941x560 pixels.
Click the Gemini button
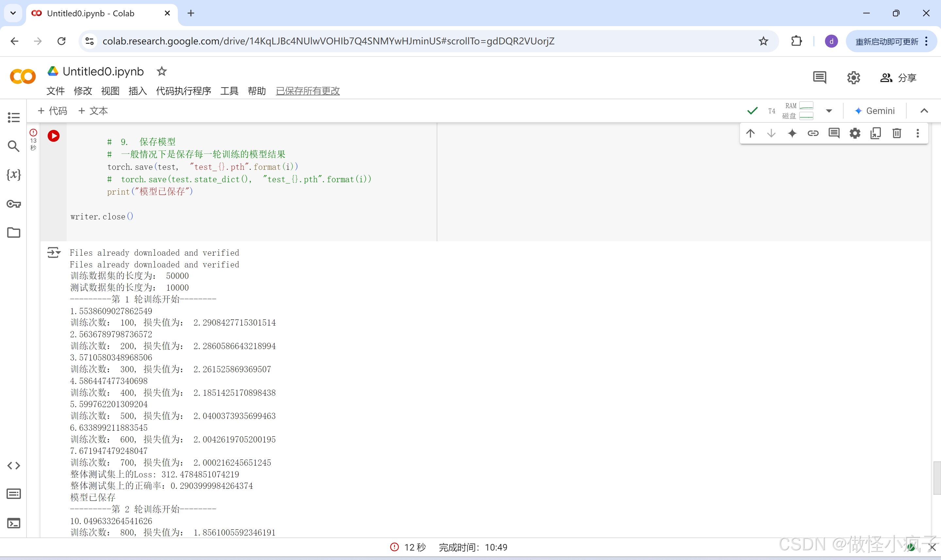[x=875, y=111]
